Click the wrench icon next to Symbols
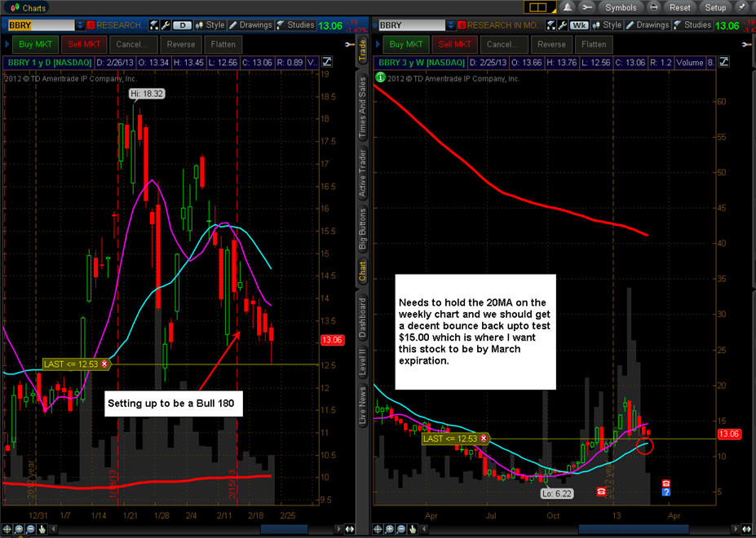The width and height of the screenshot is (756, 538). click(x=586, y=7)
